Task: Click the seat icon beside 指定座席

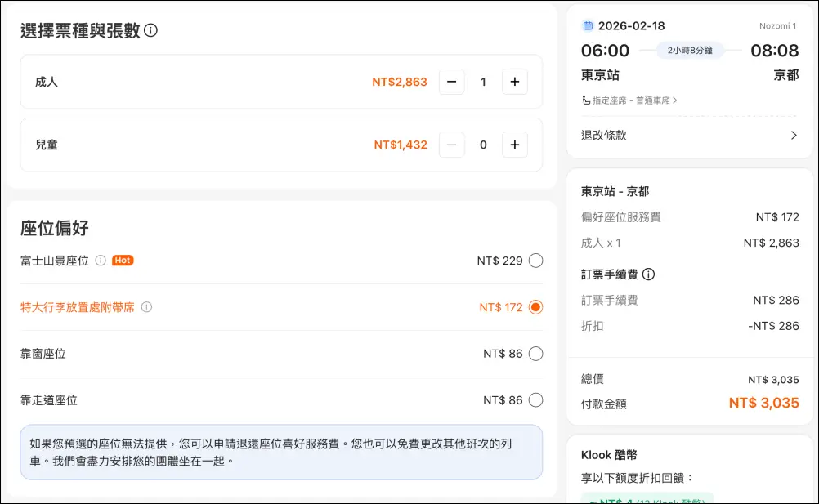Action: [585, 100]
